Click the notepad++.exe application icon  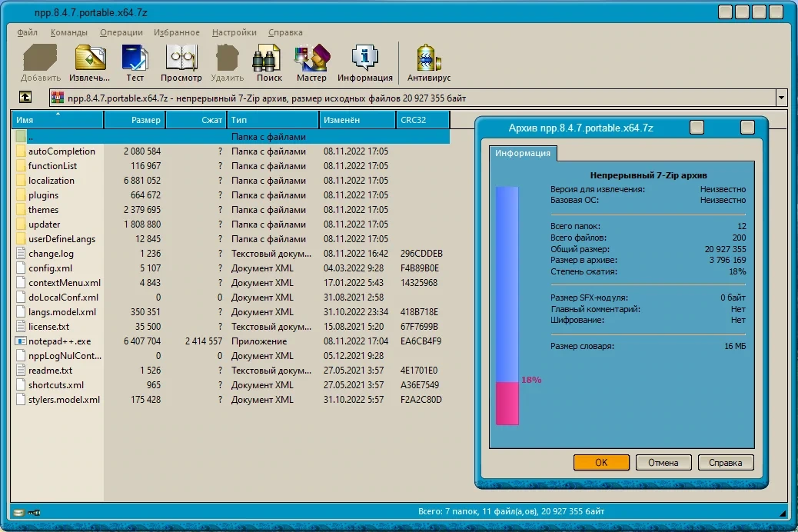tap(20, 341)
